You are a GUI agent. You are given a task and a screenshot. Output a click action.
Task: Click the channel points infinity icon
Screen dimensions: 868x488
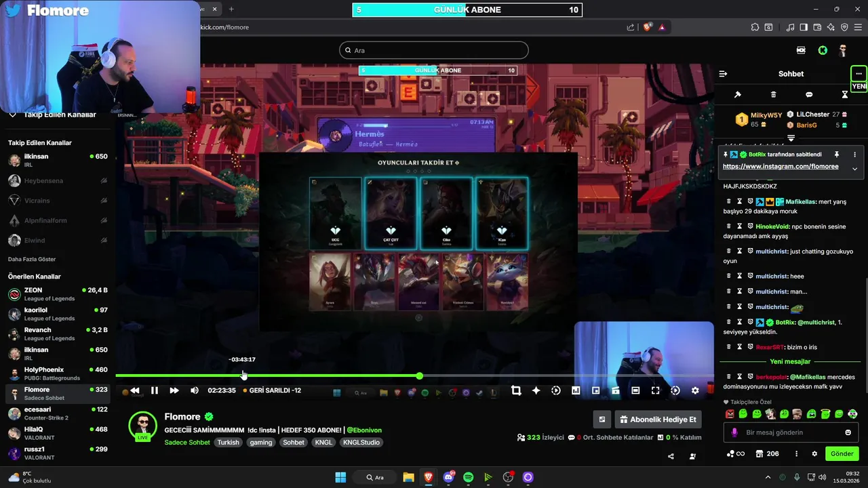(736, 454)
